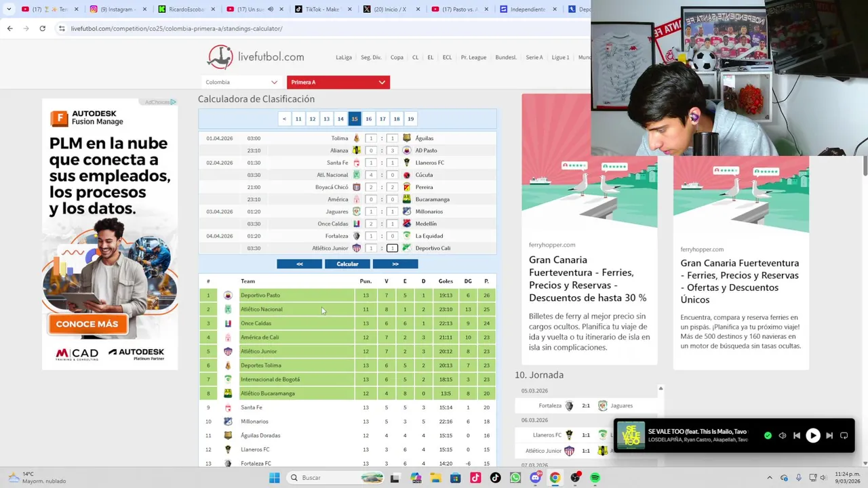Click the '>>' next round button
The height and width of the screenshot is (488, 868).
pos(395,264)
